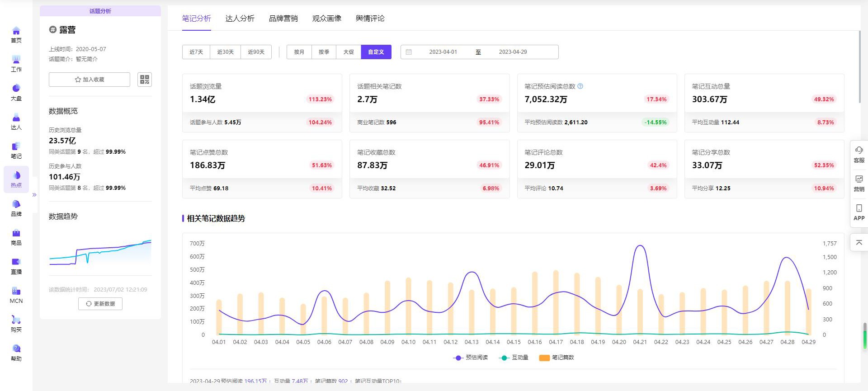Switch to the 观众画像 tab
Viewport: 868px width, 391px height.
point(326,19)
